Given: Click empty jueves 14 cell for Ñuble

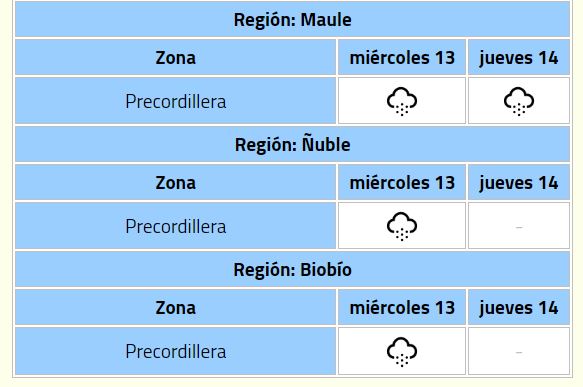Looking at the screenshot, I should tap(519, 226).
